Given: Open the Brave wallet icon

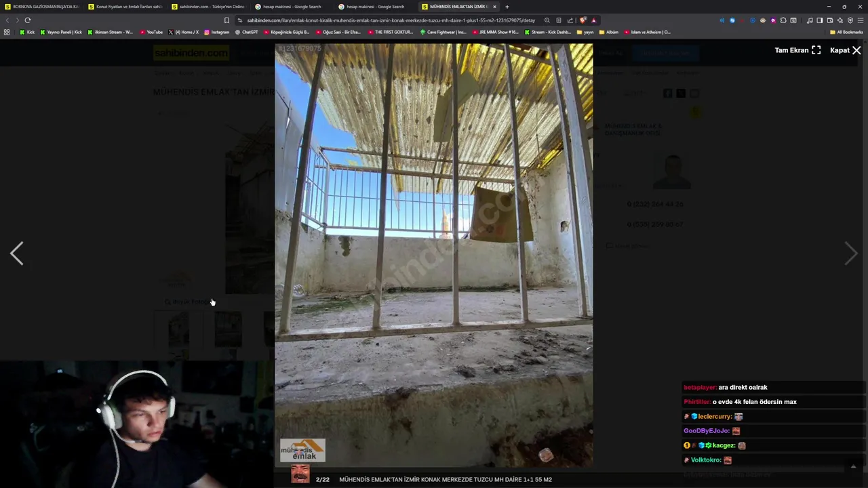Looking at the screenshot, I should 830,20.
